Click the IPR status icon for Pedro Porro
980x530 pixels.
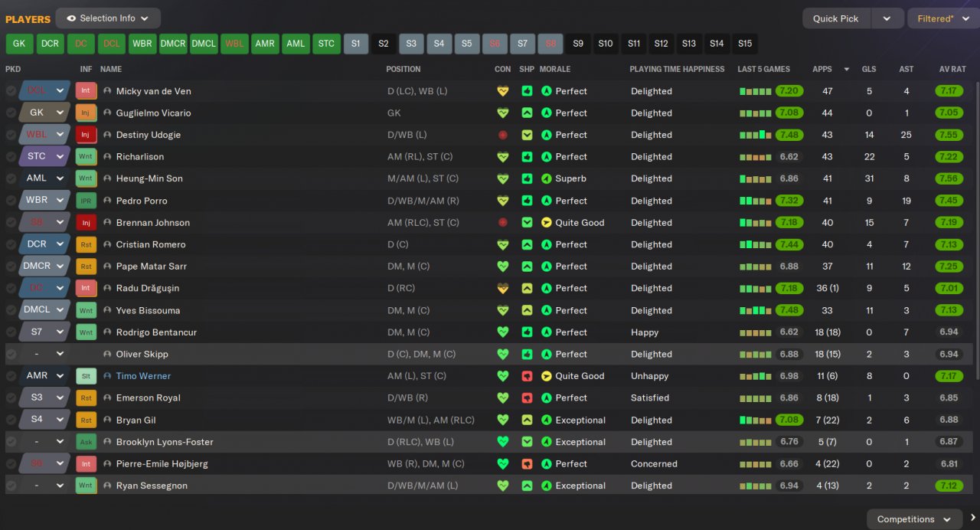pos(86,201)
